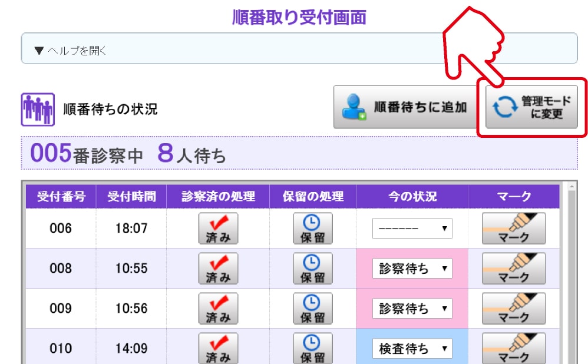The width and height of the screenshot is (588, 364).
Task: Select reception number 009 cell
Action: pyautogui.click(x=61, y=309)
